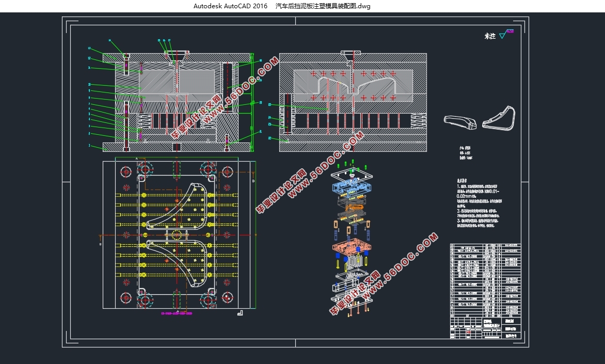Click the spring at left of front section view
This screenshot has height=364, width=605.
(x=144, y=121)
